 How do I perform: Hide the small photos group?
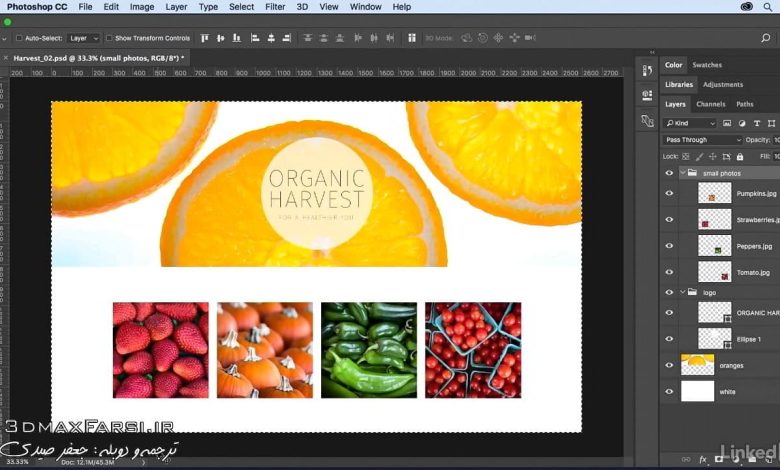click(x=669, y=173)
